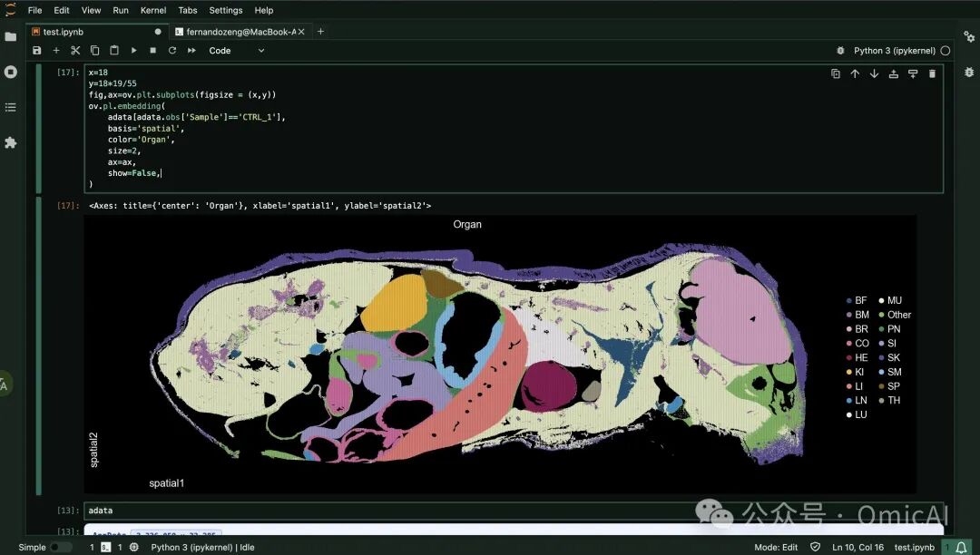This screenshot has width=980, height=555.
Task: Click into the adata code cell
Action: [513, 511]
